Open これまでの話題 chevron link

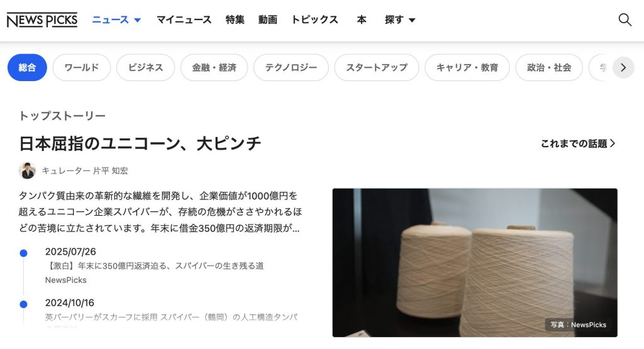[x=578, y=143]
